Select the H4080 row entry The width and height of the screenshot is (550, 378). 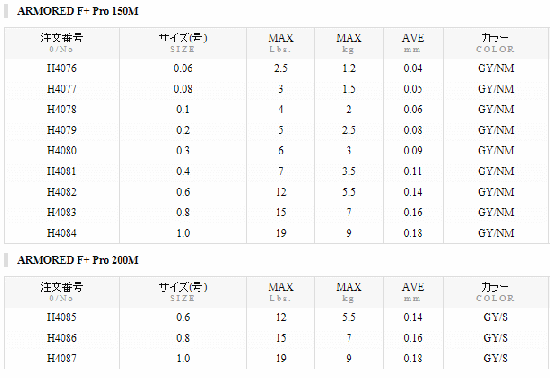click(62, 150)
